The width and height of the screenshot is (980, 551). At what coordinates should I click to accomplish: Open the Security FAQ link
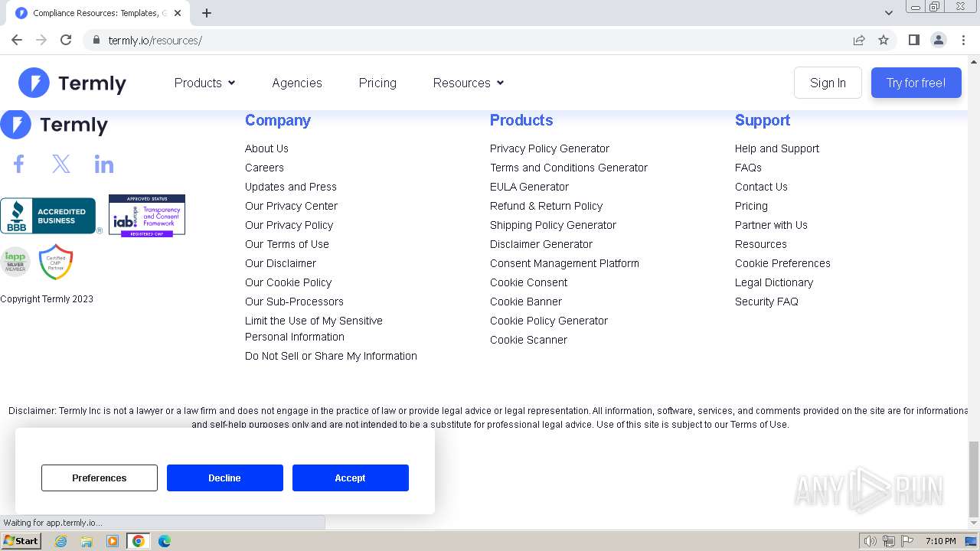click(766, 302)
